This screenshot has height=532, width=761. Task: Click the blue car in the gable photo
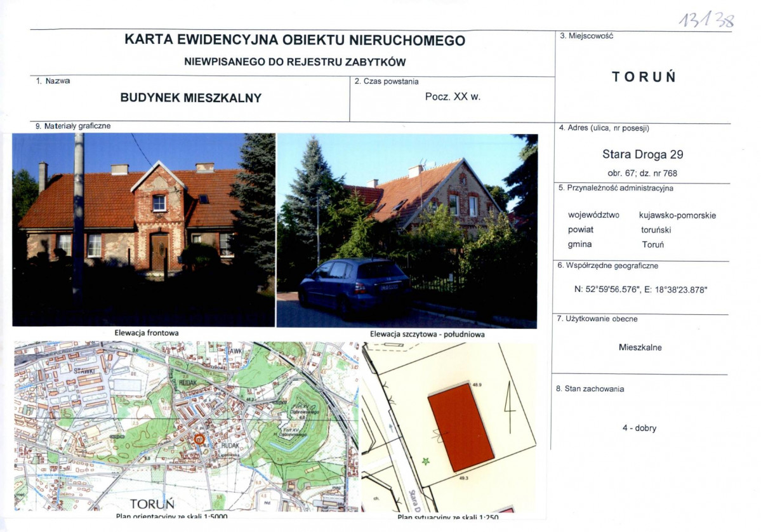coord(355,289)
